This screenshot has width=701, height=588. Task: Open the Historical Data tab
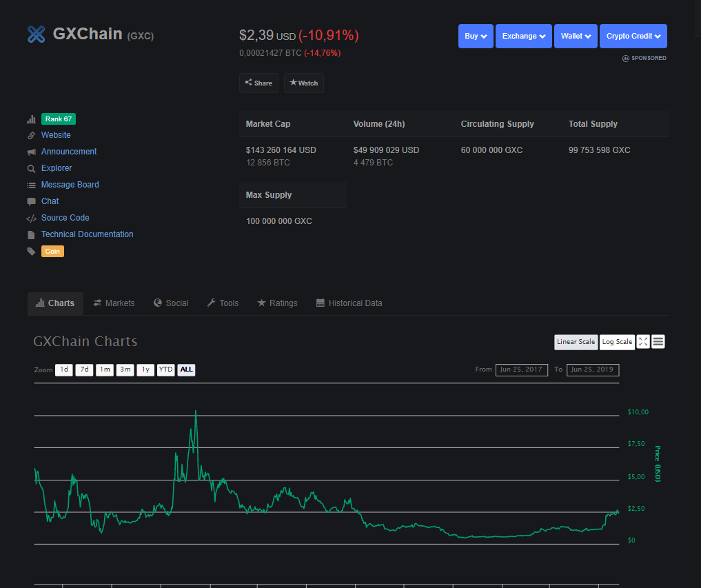[x=349, y=303]
